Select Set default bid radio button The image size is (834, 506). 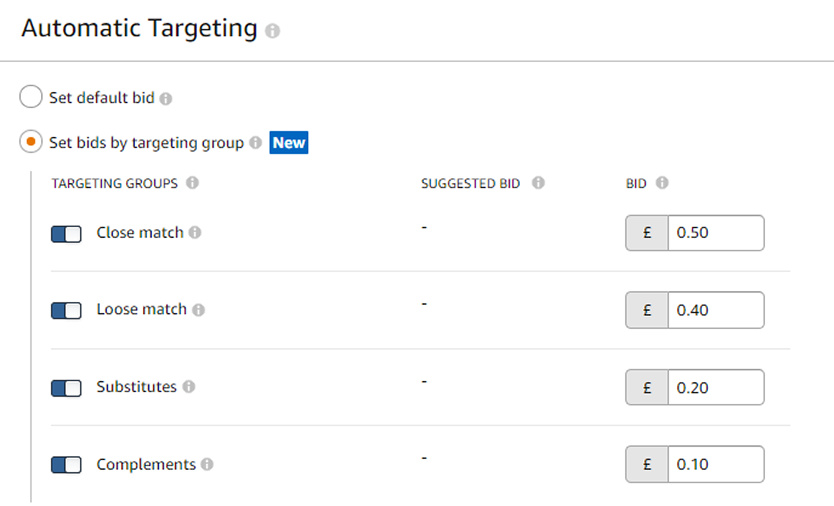coord(31,96)
